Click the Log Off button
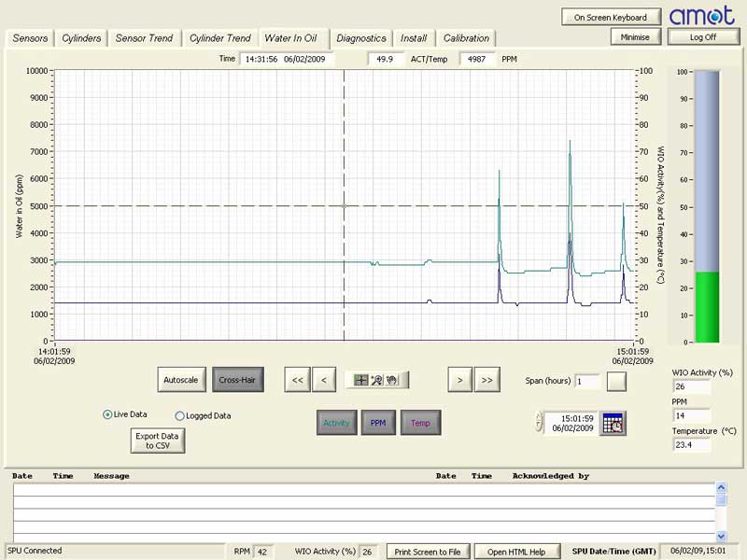747x560 pixels. pos(703,36)
